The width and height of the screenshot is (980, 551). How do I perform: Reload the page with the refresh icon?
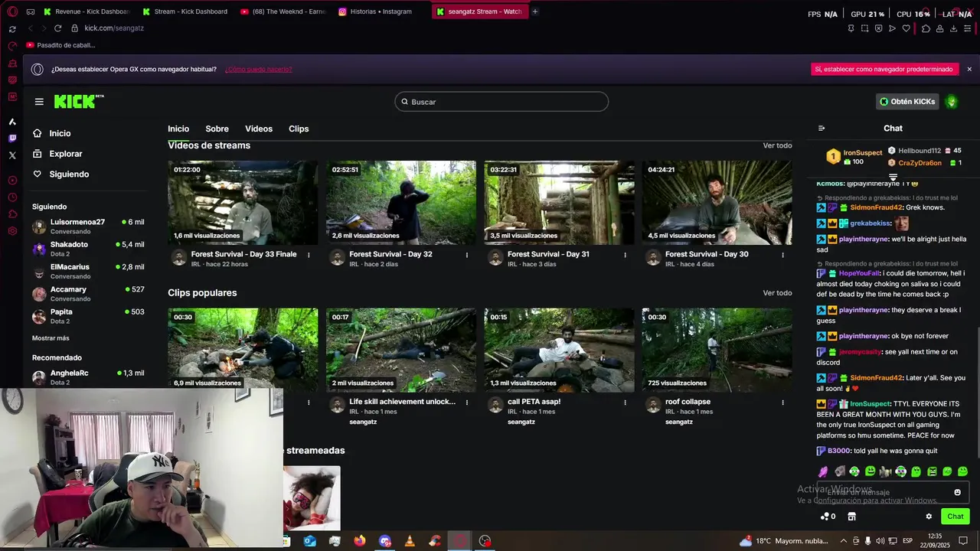(x=57, y=28)
